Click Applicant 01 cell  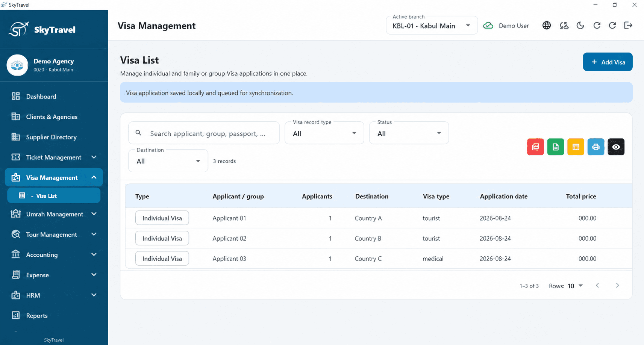click(229, 218)
